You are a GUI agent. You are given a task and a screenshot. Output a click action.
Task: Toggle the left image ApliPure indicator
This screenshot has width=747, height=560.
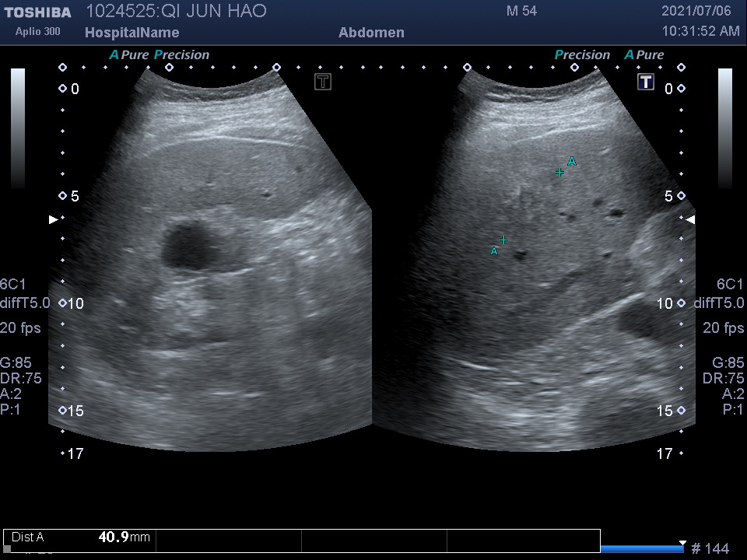(129, 55)
